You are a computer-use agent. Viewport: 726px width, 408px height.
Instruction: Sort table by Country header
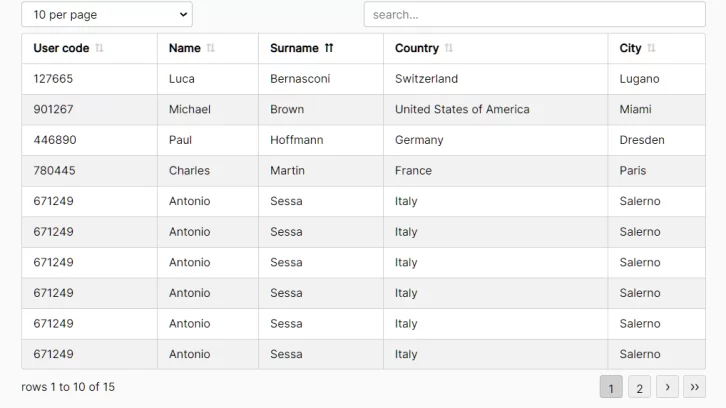416,48
